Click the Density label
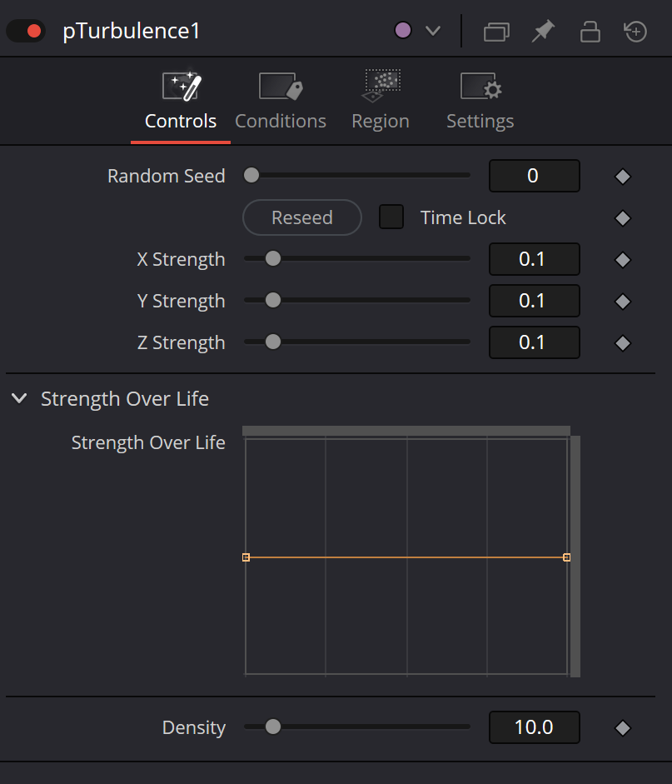This screenshot has width=672, height=784. [x=194, y=727]
